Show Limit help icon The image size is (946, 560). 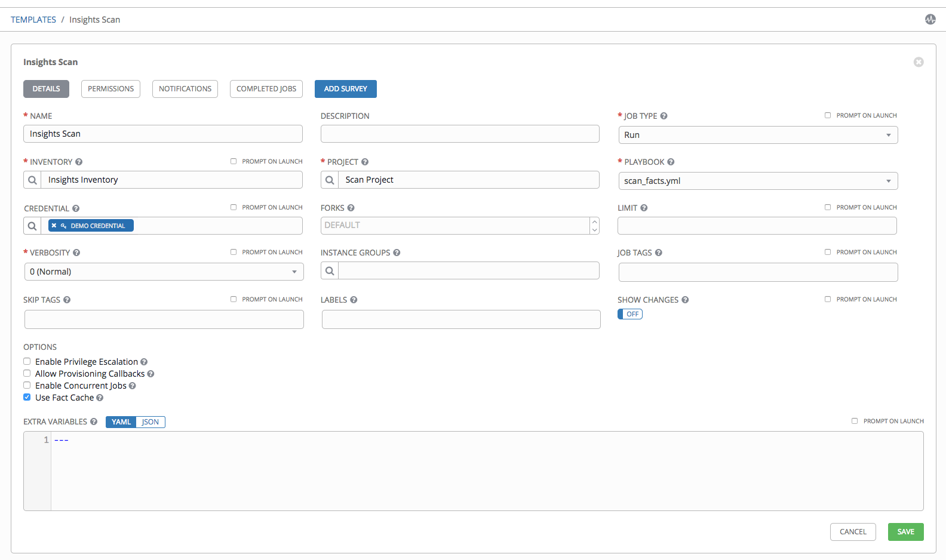(644, 208)
